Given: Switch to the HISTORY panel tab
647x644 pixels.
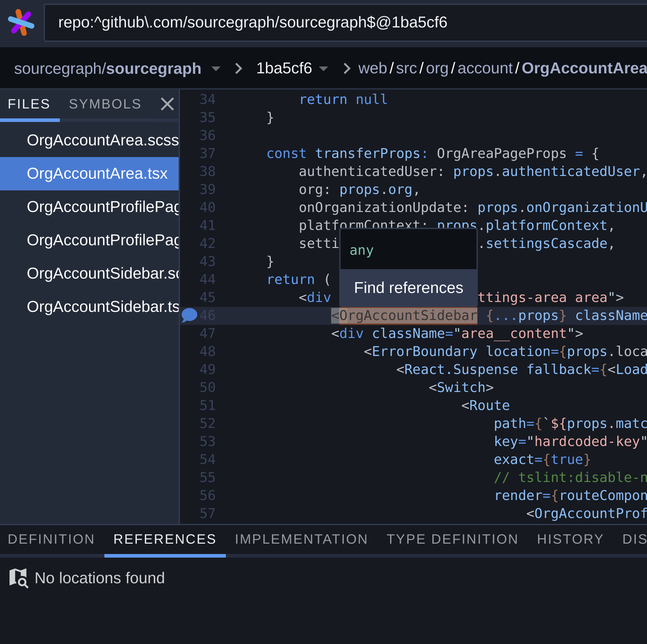Looking at the screenshot, I should click(571, 539).
